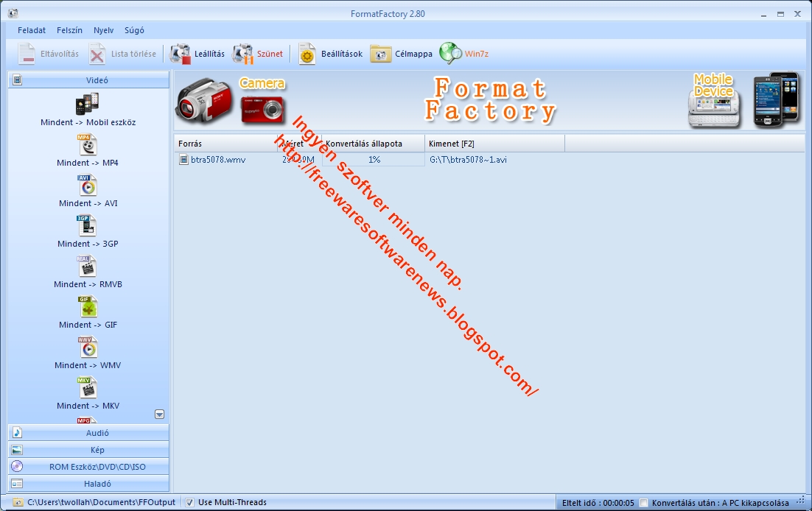Select Mindent -> 3GP converter icon

click(x=86, y=226)
